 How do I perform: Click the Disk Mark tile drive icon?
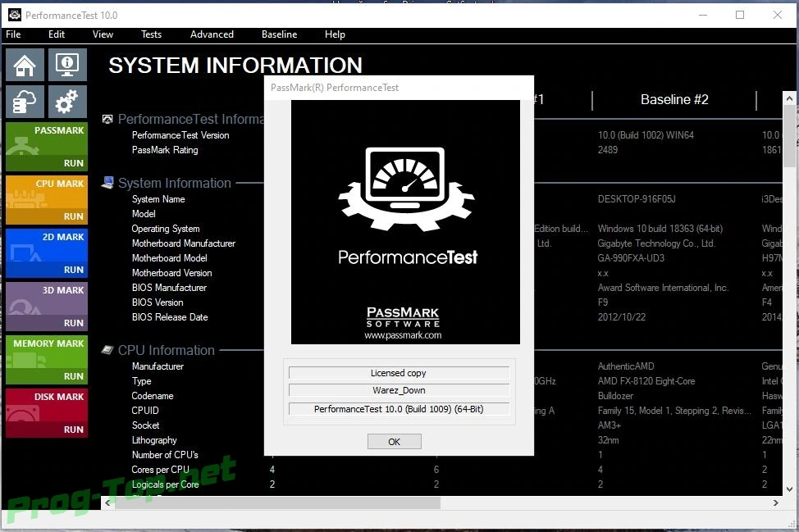[x=23, y=413]
